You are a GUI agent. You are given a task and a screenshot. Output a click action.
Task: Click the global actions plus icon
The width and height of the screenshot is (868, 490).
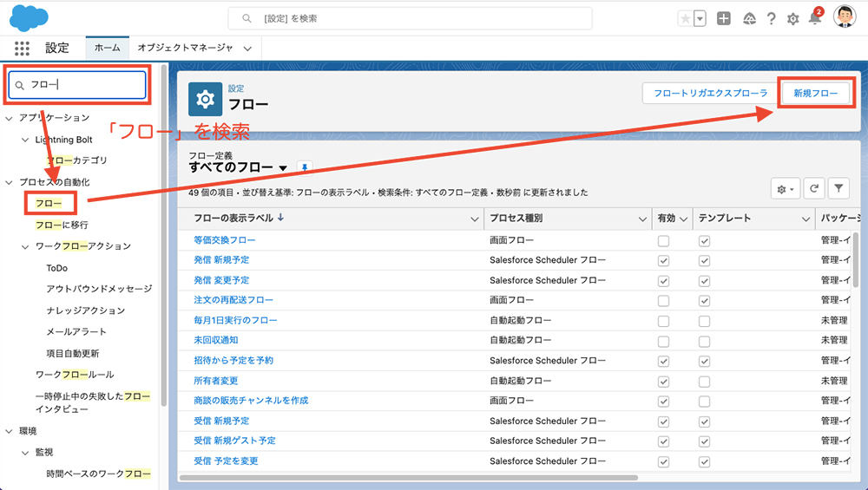724,18
